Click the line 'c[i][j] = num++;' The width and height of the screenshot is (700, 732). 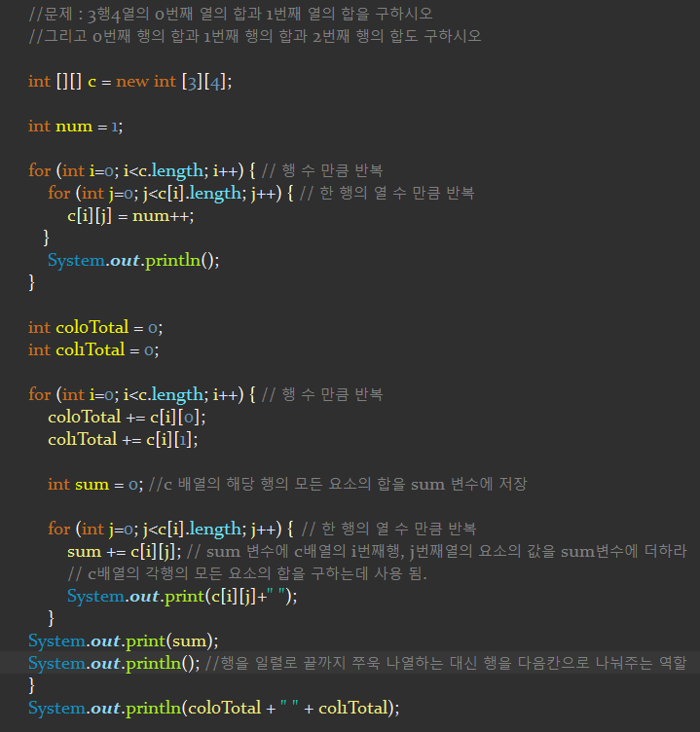130,216
